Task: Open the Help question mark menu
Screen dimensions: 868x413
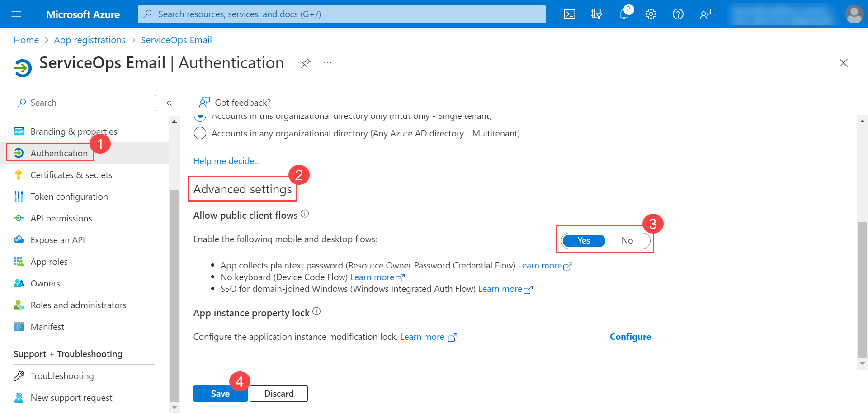Action: pos(678,14)
